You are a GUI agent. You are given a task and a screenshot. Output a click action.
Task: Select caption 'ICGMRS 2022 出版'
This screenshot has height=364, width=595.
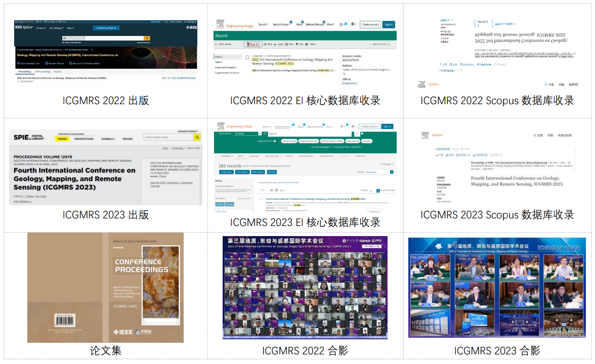[105, 101]
